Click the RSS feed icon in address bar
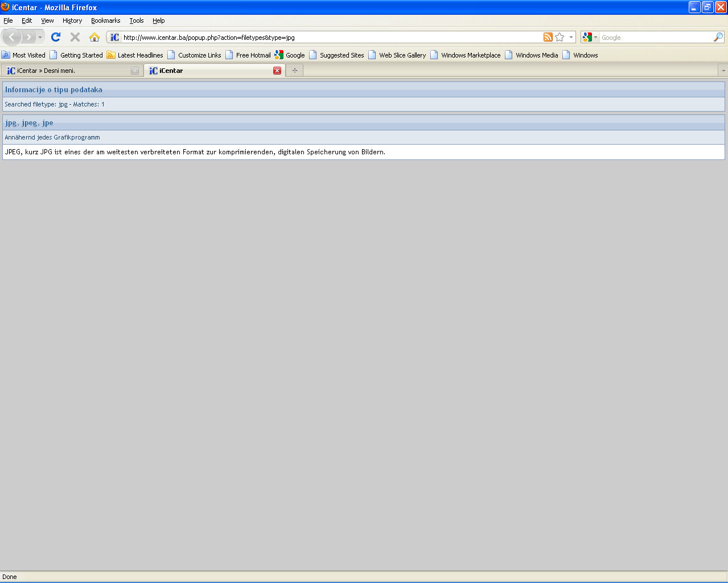 (x=548, y=37)
